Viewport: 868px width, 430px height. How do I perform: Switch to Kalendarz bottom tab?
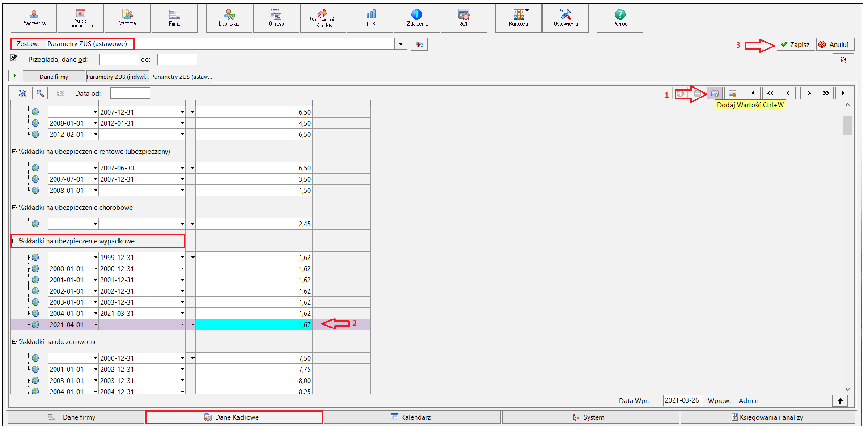click(x=412, y=417)
